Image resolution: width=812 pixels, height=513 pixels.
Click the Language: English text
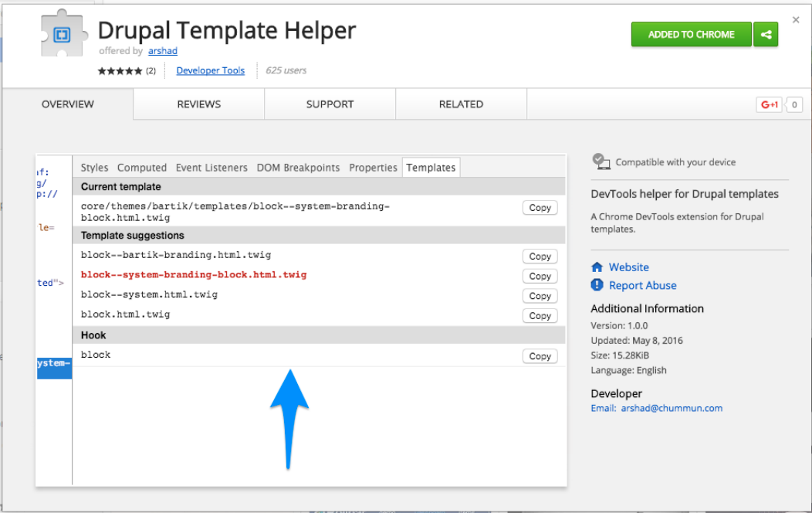628,371
